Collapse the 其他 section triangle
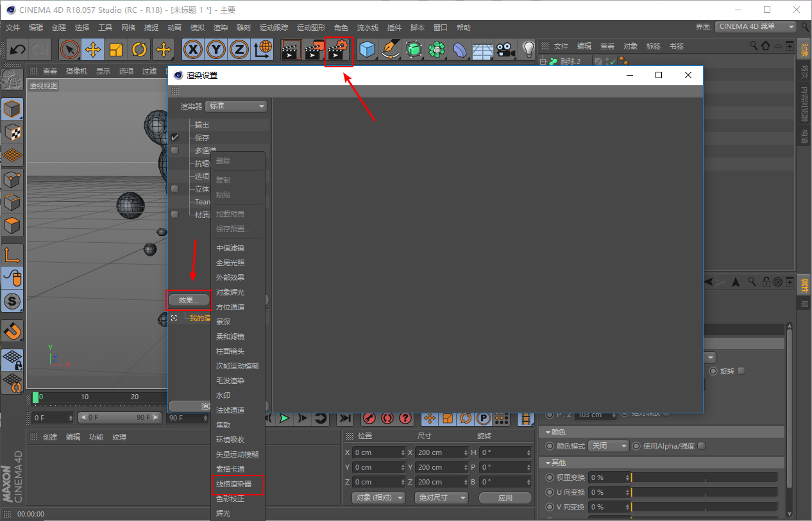Image resolution: width=812 pixels, height=521 pixels. (548, 463)
